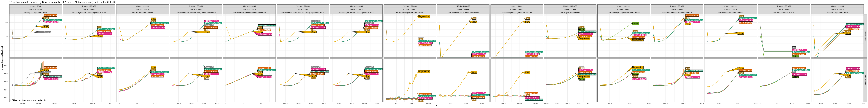Image resolution: width=868 pixels, height=108 pixels.
Task: Click the 'P.value: 8.67e-01' strip label
Action: [x=837, y=9]
